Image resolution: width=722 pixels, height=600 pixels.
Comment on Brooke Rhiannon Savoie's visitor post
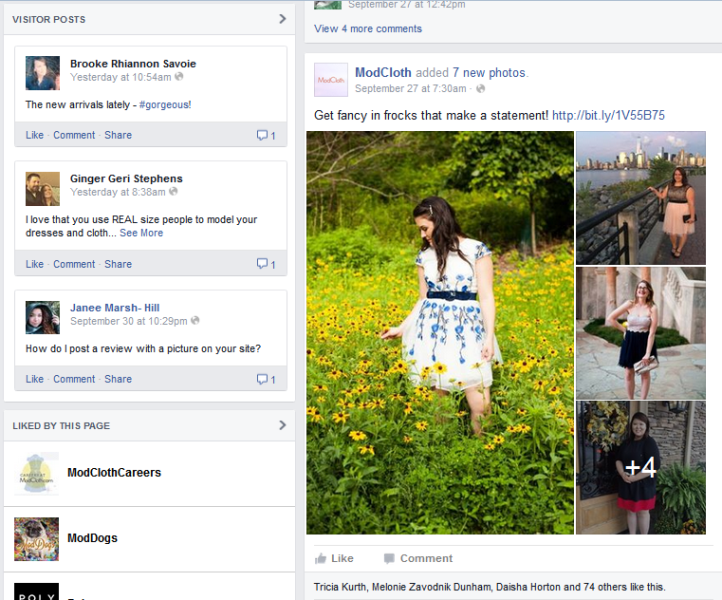pyautogui.click(x=74, y=135)
